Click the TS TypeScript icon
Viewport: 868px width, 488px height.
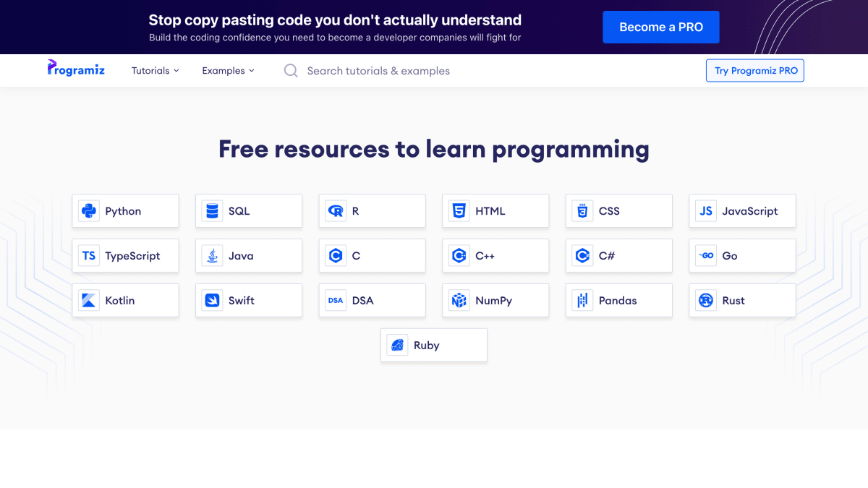pyautogui.click(x=89, y=256)
